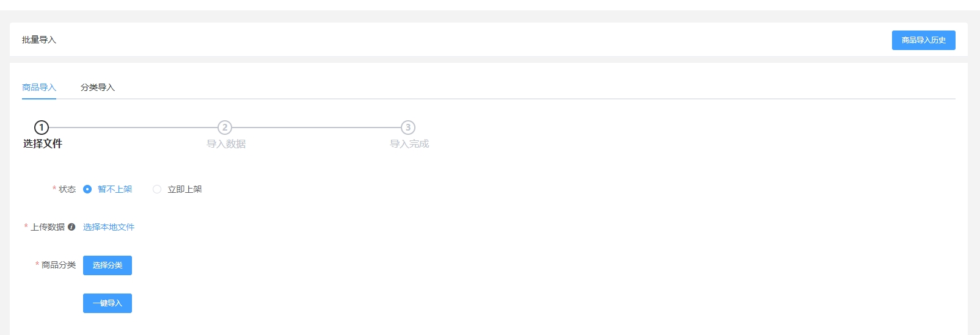The height and width of the screenshot is (335, 980).
Task: Click the progress line between steps 1 and 2
Action: tap(133, 128)
